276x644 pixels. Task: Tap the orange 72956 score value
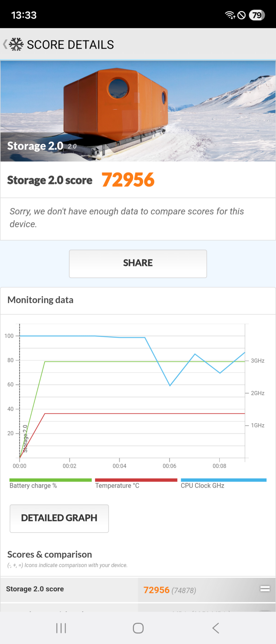click(x=128, y=180)
